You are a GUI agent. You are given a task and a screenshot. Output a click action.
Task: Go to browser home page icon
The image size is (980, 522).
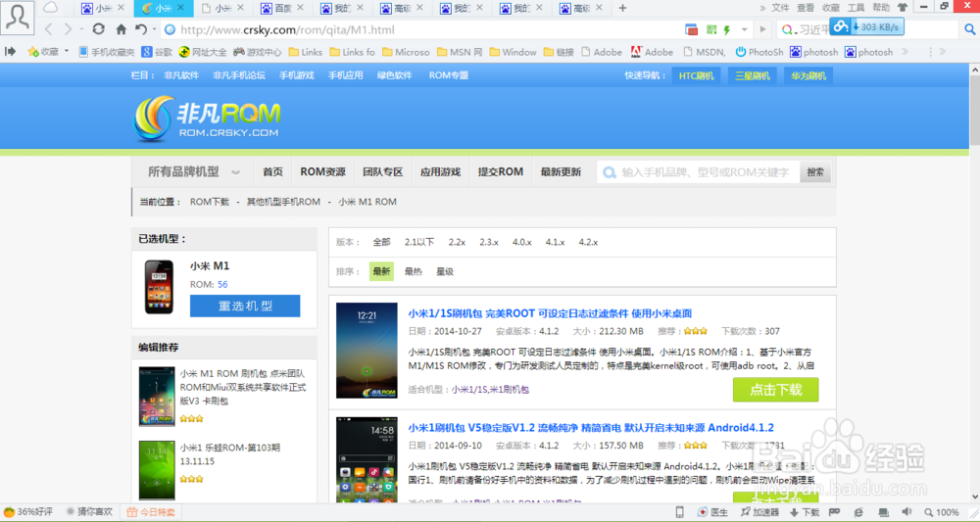(x=122, y=29)
